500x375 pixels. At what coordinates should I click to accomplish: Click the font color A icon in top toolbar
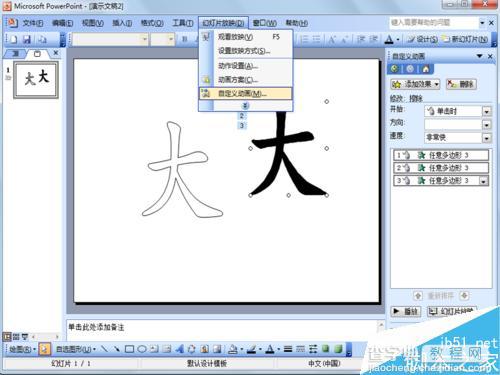pyautogui.click(x=389, y=39)
